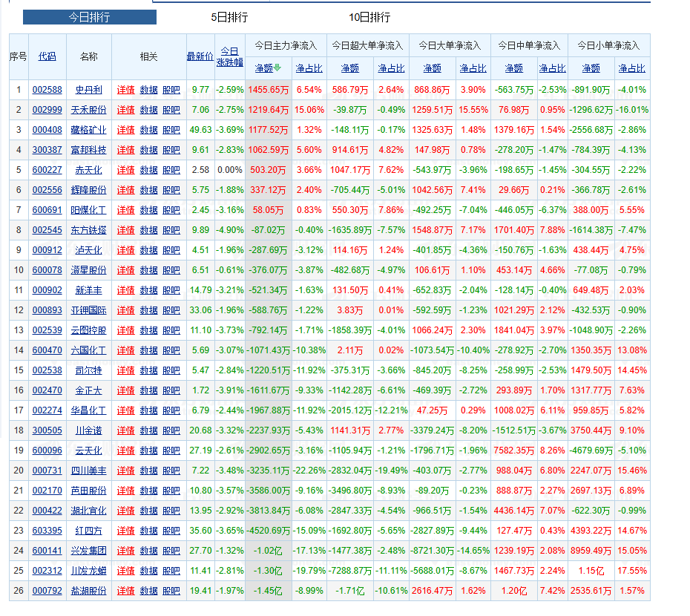The width and height of the screenshot is (690, 616).
Task: Open 详情 for 川发龙蟒
Action: click(x=126, y=571)
